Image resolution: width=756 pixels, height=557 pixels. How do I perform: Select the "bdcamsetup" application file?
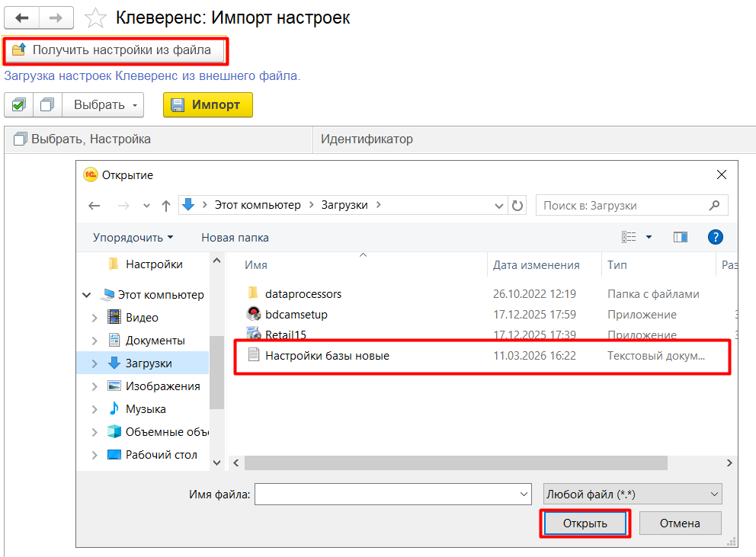click(296, 315)
